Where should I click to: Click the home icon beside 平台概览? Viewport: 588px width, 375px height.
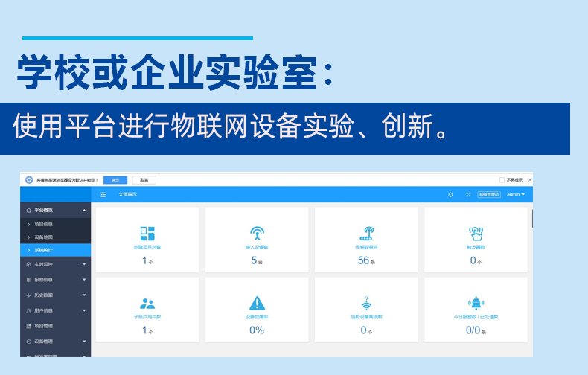(28, 211)
